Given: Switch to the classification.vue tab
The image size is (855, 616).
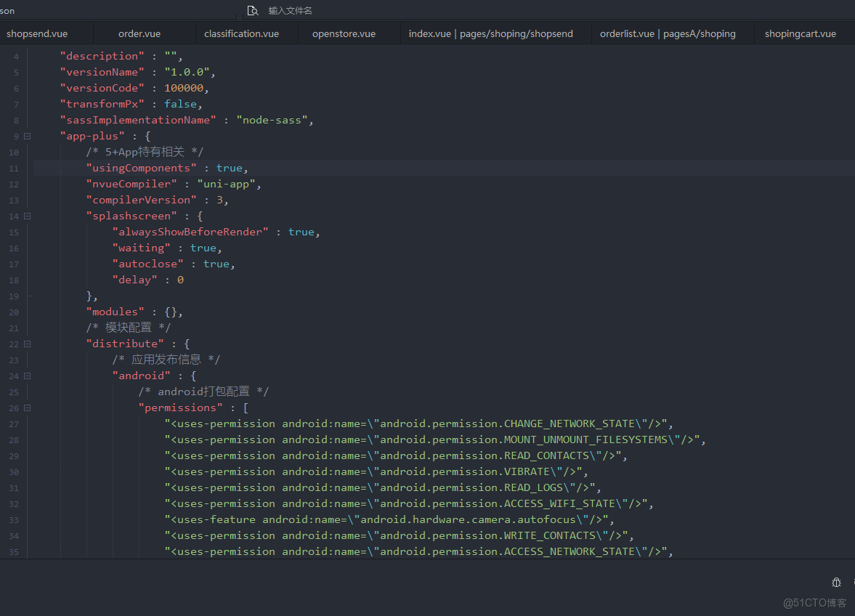Looking at the screenshot, I should click(241, 33).
